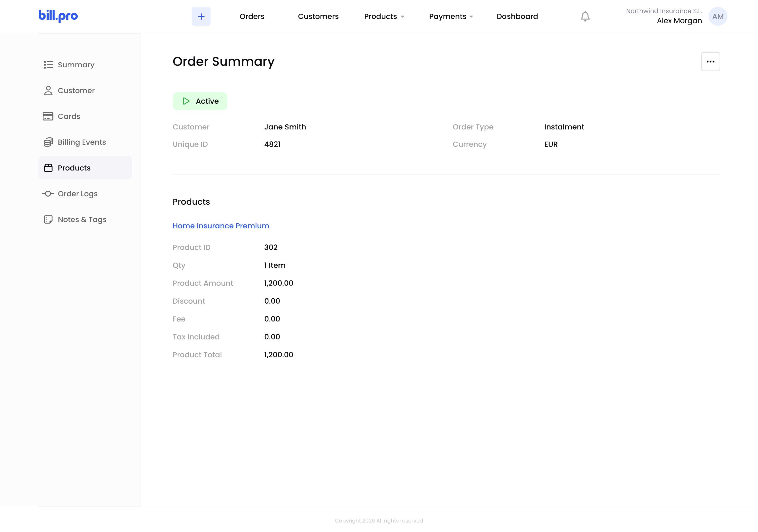Open Customers in the top navigation
Image resolution: width=758 pixels, height=532 pixels.
318,16
